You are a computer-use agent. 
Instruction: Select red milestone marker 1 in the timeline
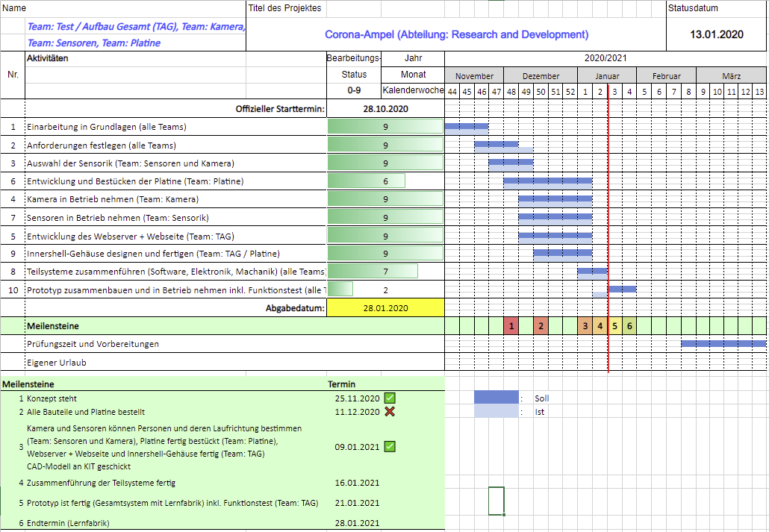point(511,326)
